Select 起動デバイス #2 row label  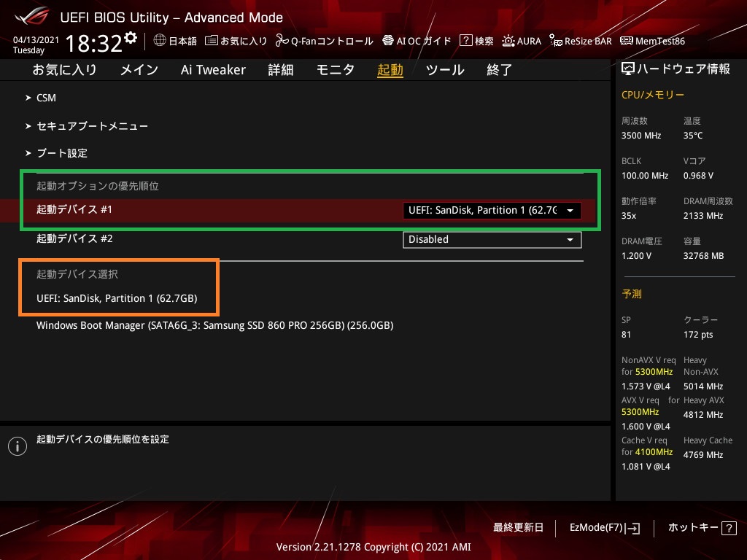coord(74,238)
